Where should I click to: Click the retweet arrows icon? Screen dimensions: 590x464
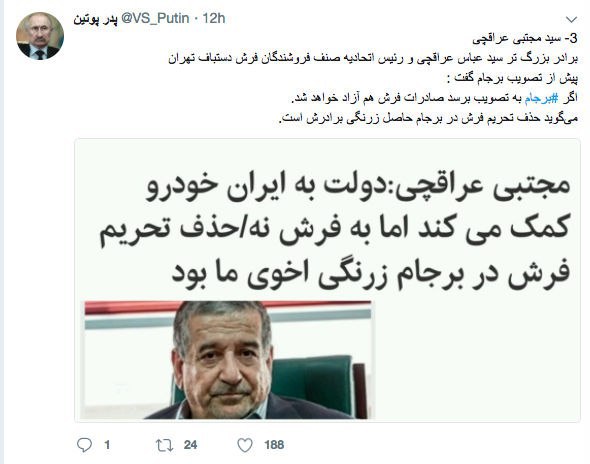pos(165,445)
